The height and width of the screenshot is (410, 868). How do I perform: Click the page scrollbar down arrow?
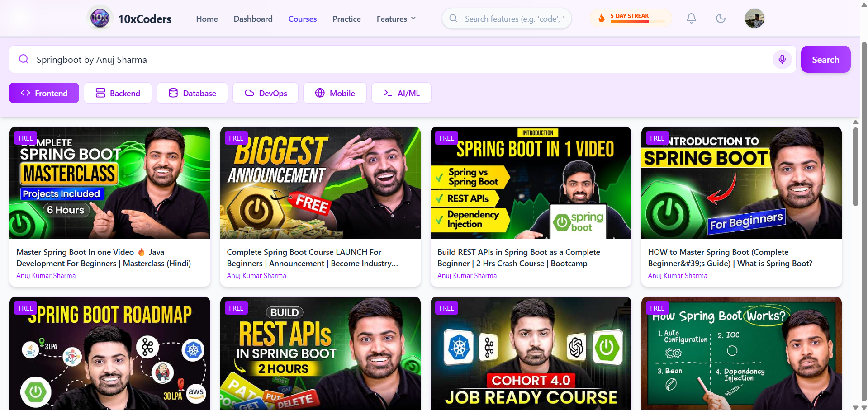pos(863,407)
